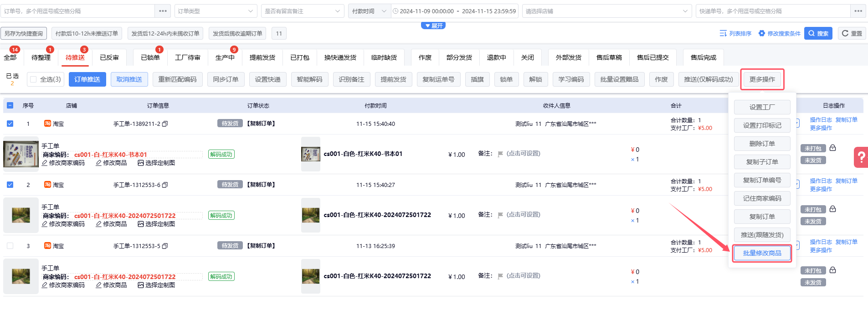Image resolution: width=868 pixels, height=316 pixels.
Task: Click the blue 搜索 button
Action: pyautogui.click(x=818, y=33)
